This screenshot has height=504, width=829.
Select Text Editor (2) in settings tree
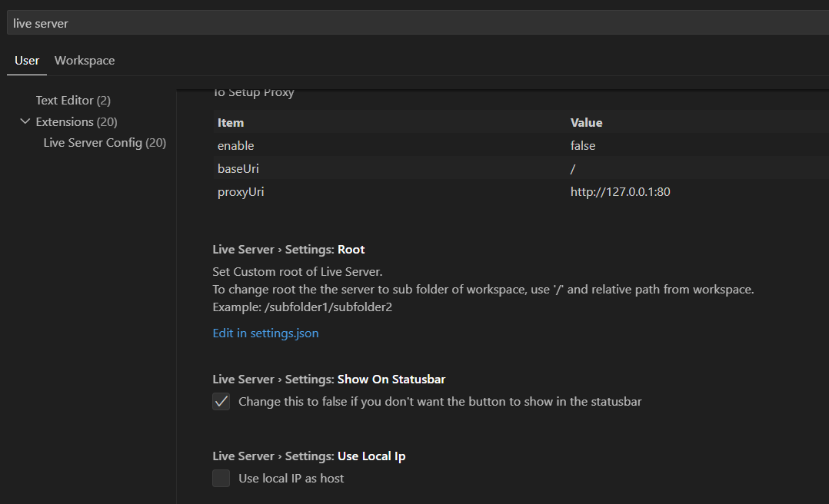(73, 101)
